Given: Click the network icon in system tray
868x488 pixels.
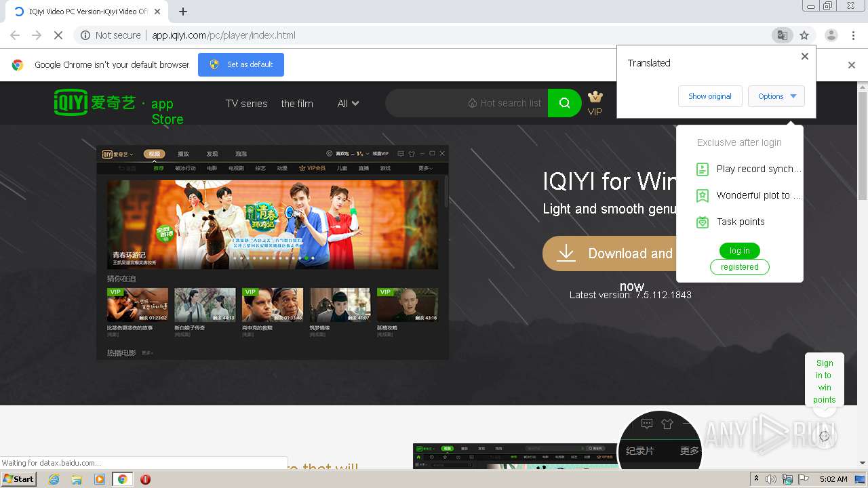Looking at the screenshot, I should click(787, 479).
